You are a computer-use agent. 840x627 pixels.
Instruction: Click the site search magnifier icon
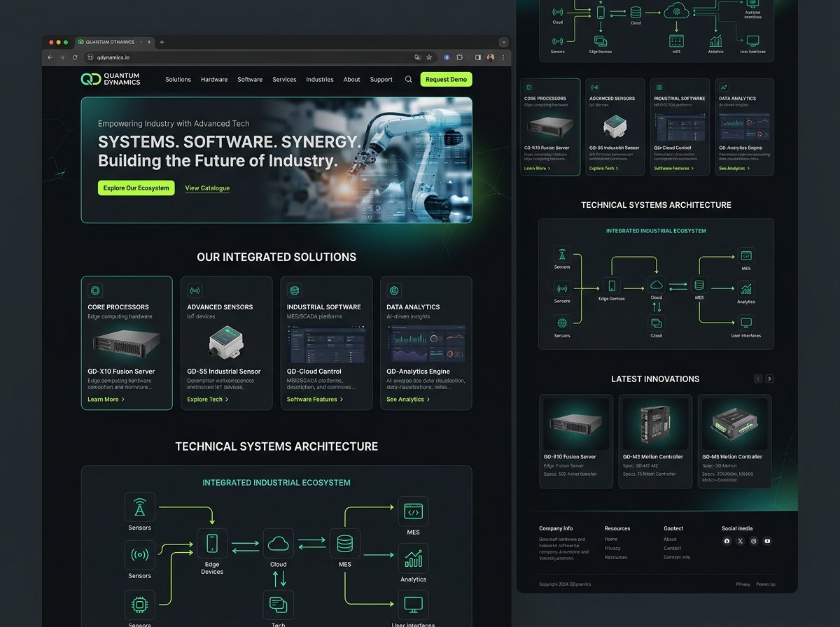tap(409, 79)
